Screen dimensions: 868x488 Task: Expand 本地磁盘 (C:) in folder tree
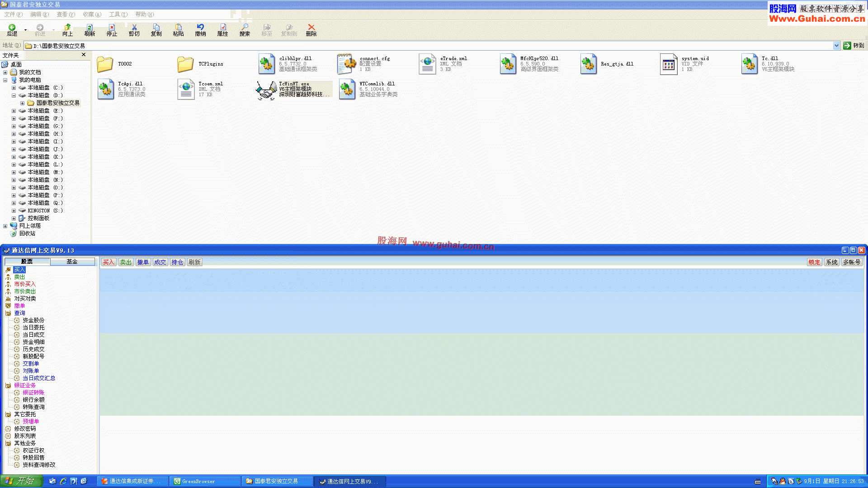point(14,88)
